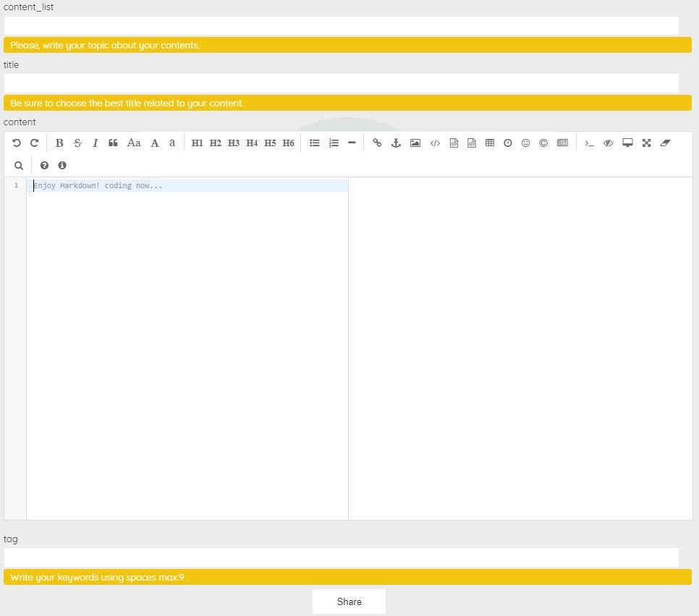699x616 pixels.
Task: Click the 'Be sure to choose the best title' hint
Action: (348, 103)
